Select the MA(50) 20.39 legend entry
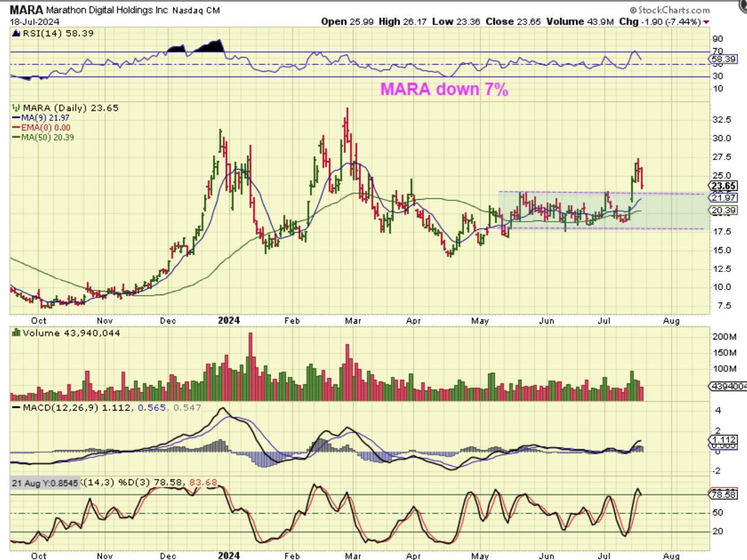The image size is (747, 560). coord(43,137)
